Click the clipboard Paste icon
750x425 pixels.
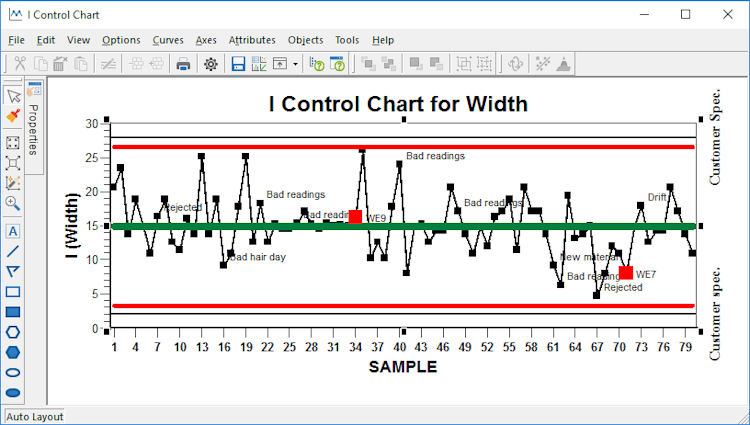(82, 64)
